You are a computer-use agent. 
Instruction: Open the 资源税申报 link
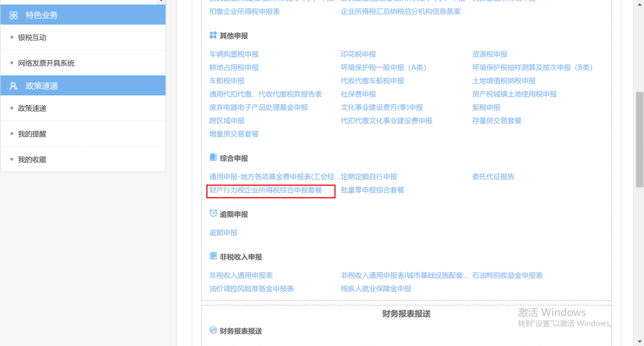tap(490, 54)
